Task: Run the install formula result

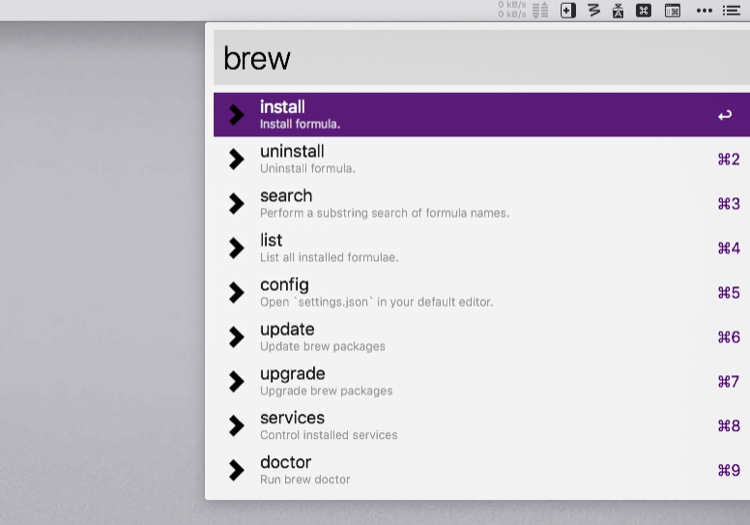Action: [x=482, y=115]
